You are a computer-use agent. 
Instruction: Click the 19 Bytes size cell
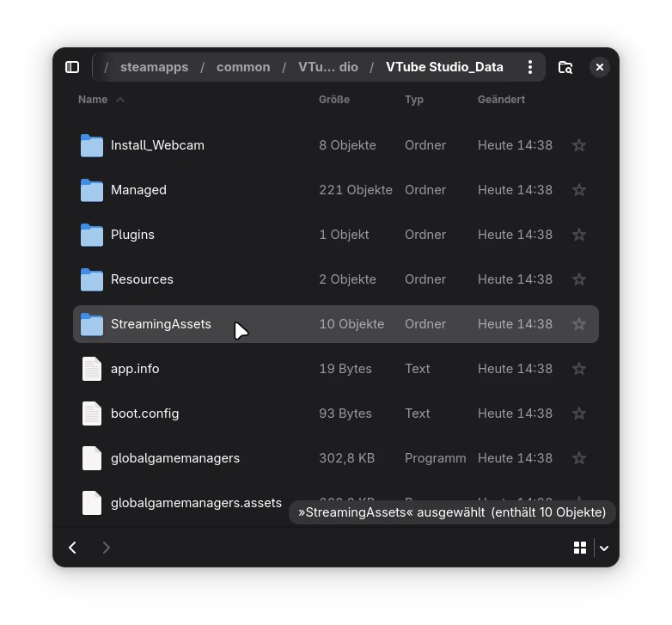(345, 369)
